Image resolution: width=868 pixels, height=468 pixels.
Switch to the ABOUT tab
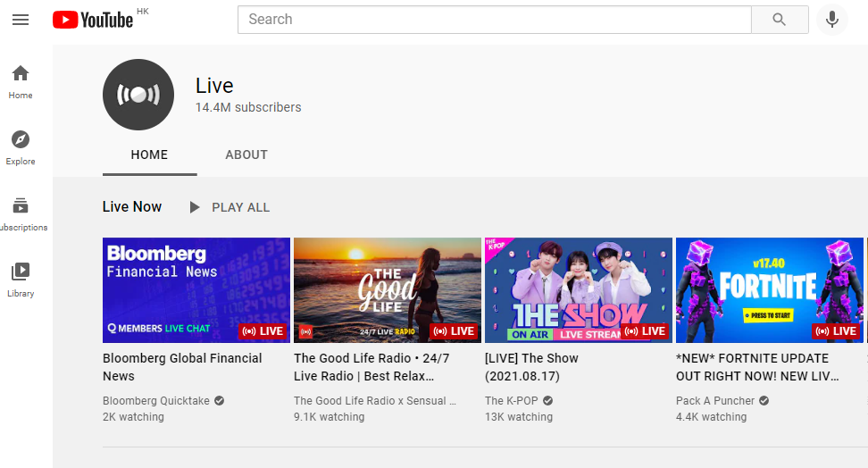246,155
